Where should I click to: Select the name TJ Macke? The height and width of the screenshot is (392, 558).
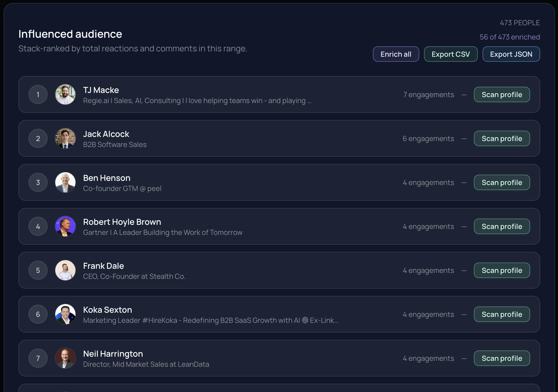101,90
